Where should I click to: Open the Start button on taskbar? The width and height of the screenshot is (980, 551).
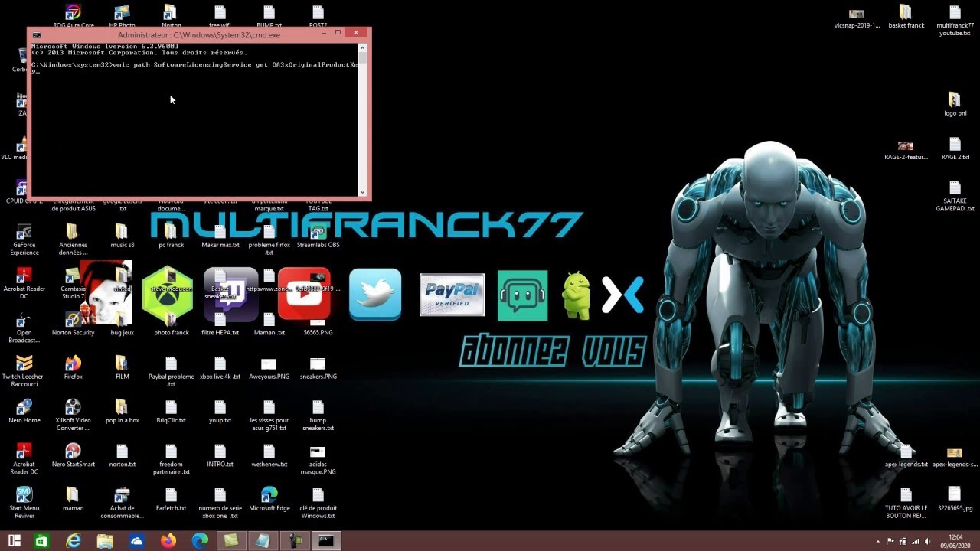pos(15,541)
